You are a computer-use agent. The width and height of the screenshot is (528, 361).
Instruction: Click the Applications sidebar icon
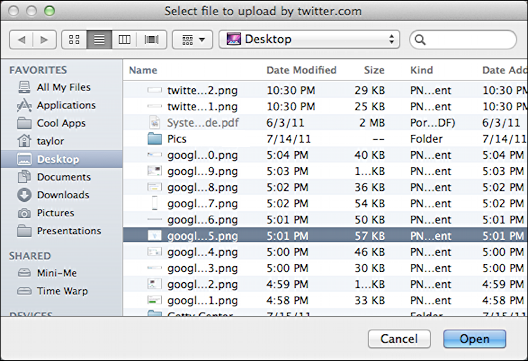click(24, 105)
